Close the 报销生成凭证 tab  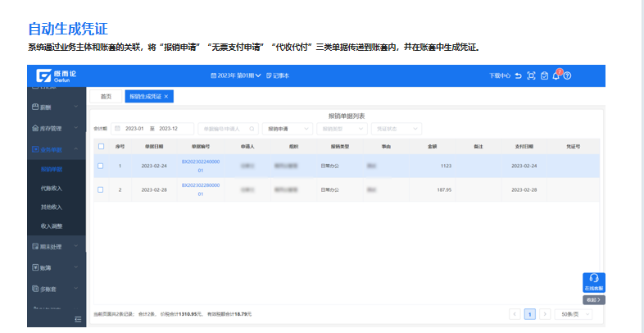click(166, 96)
